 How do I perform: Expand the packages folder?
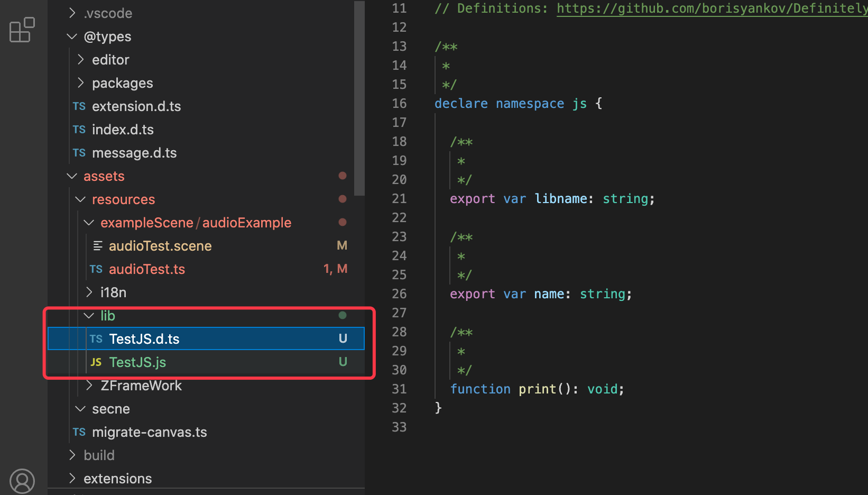tap(81, 82)
